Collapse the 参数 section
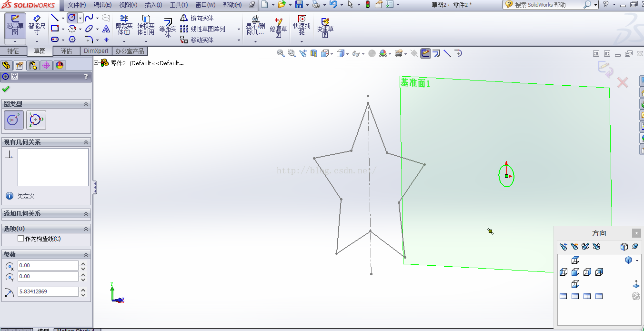Screen dimensions: 644x331 click(x=86, y=255)
